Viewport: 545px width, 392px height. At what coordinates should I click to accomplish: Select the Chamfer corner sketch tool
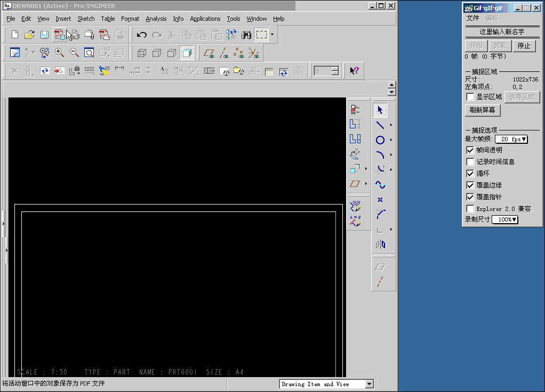(380, 214)
